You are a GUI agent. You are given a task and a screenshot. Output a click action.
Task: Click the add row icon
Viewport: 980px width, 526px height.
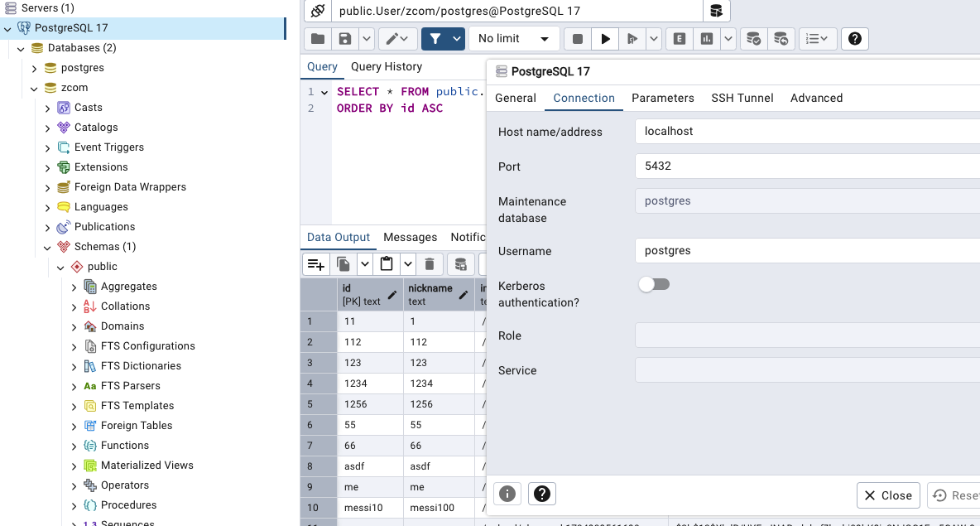[x=316, y=264]
